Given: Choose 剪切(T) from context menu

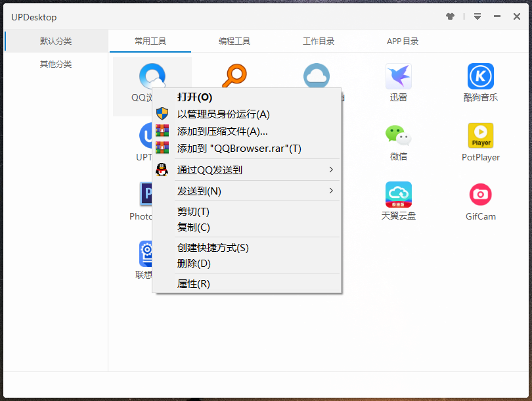Looking at the screenshot, I should click(247, 211).
